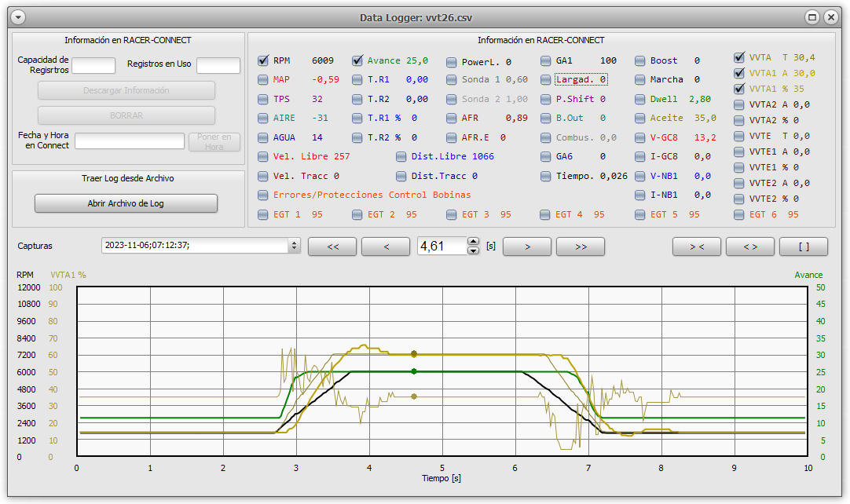
Task: Decrease the time value with down arrow
Action: pos(473,250)
